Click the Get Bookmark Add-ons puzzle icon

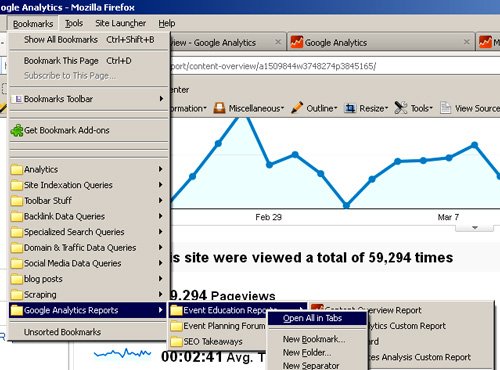coord(17,130)
